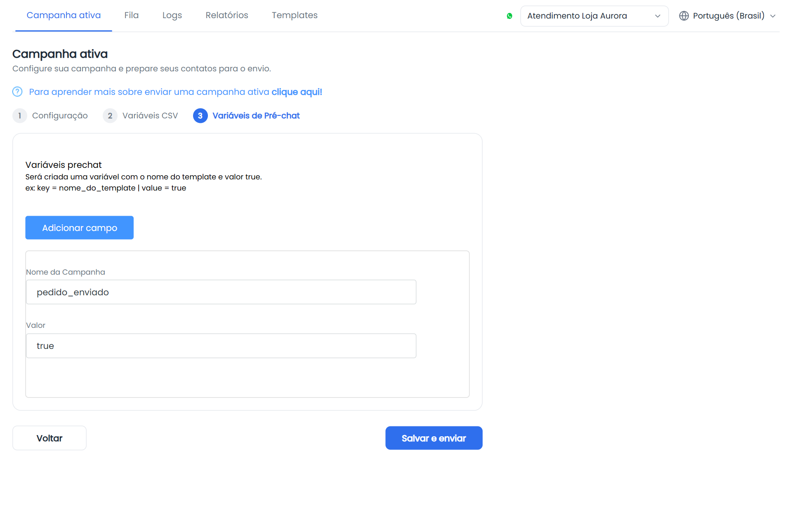Click the 'ex: key = nome_do_template' example text

pyautogui.click(x=106, y=188)
